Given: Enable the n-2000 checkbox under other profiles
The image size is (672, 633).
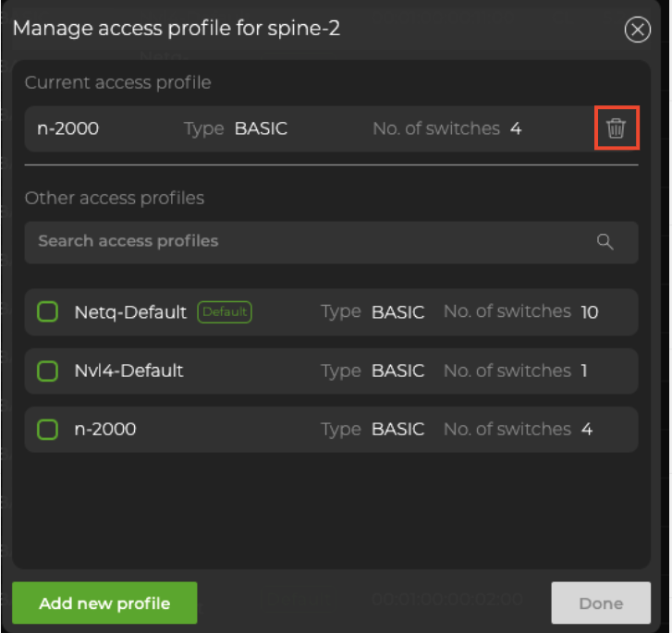Looking at the screenshot, I should click(47, 429).
